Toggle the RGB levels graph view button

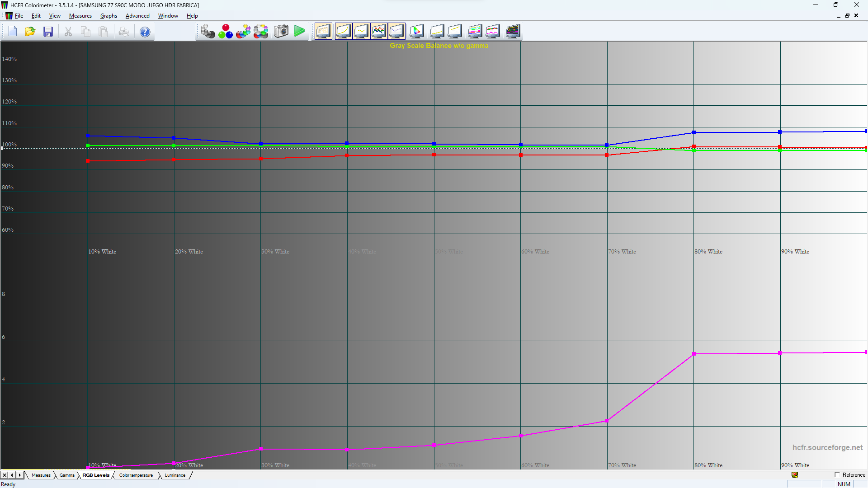pyautogui.click(x=379, y=31)
